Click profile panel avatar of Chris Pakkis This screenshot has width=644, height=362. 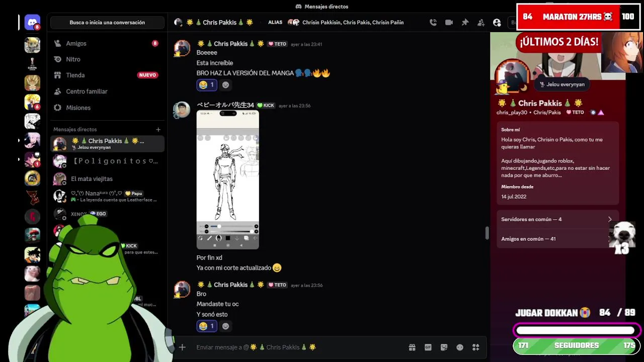[513, 76]
